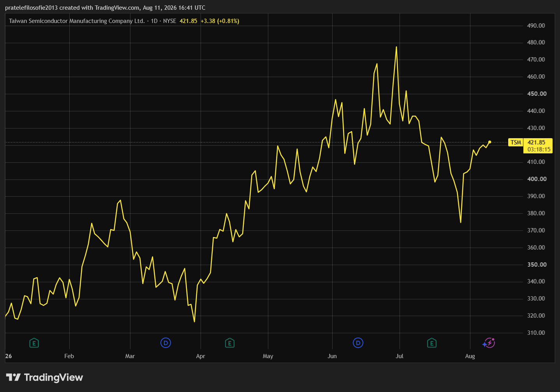Click the yellow TSM ticker tag
Image resolution: width=560 pixels, height=392 pixels.
(x=516, y=142)
